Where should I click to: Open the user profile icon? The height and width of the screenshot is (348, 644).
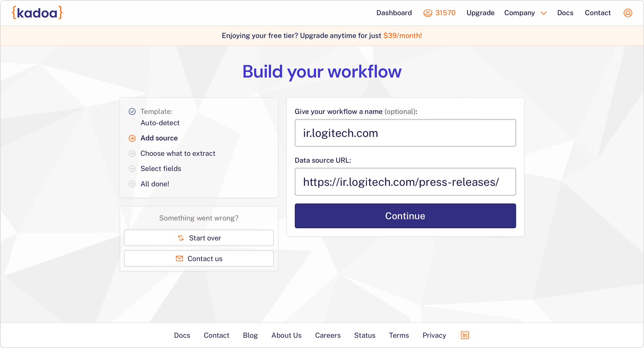(x=628, y=13)
